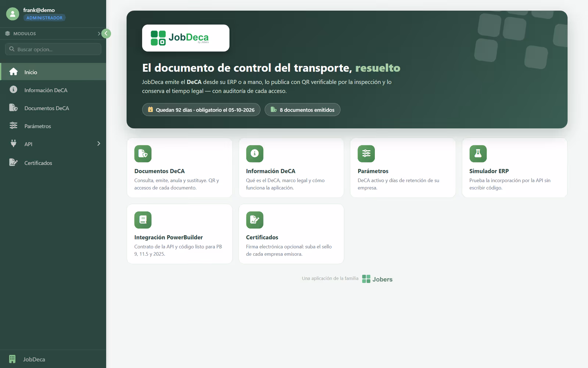Click the Certificados card signature icon
The height and width of the screenshot is (368, 588).
coord(255,220)
